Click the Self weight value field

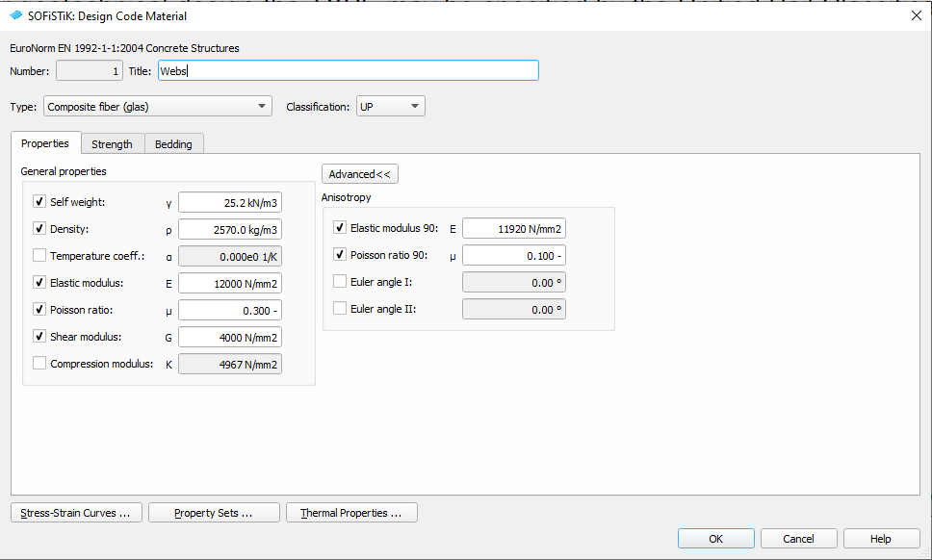click(x=230, y=202)
